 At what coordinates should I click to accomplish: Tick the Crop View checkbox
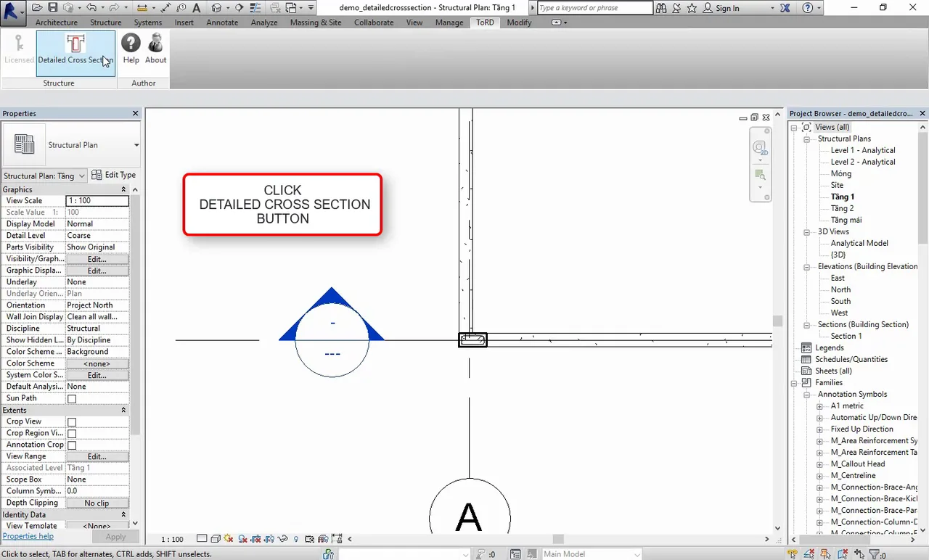pyautogui.click(x=72, y=422)
